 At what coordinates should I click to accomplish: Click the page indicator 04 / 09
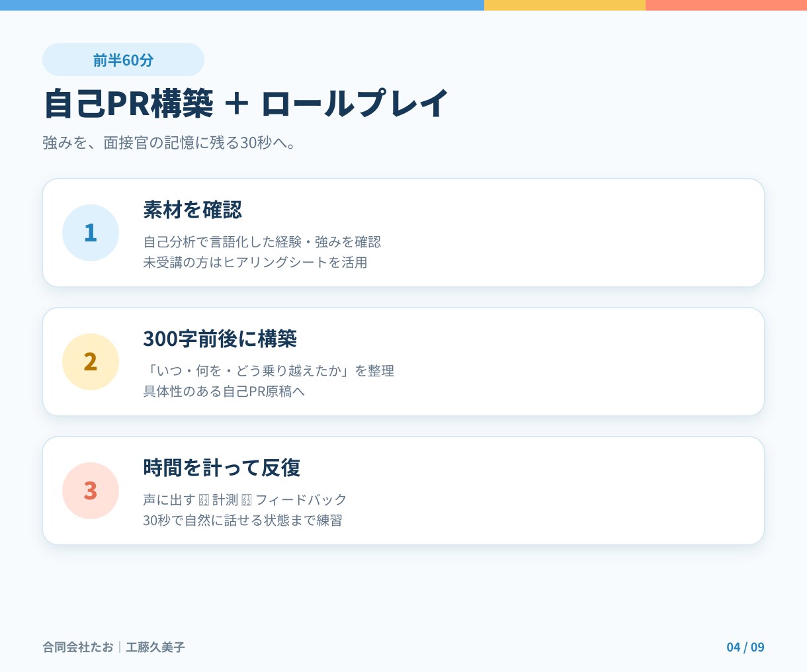tap(745, 647)
